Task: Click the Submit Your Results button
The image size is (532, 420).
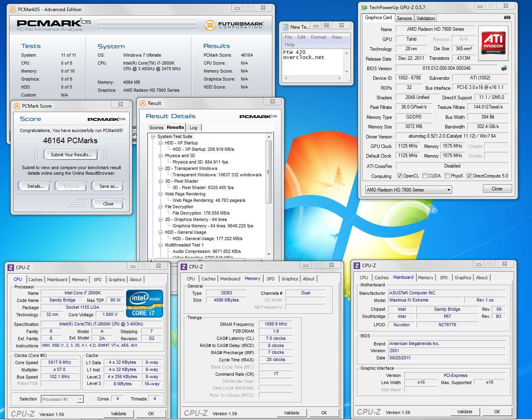Action: [x=71, y=155]
